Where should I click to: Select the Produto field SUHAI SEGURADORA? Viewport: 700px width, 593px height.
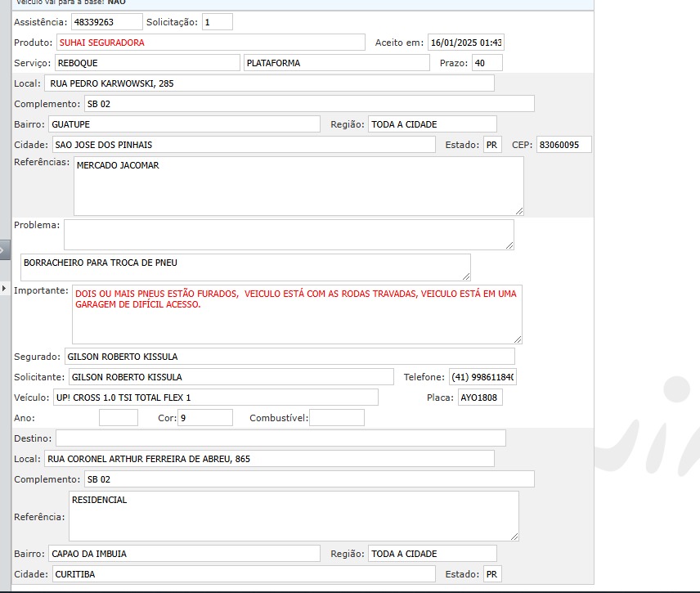(211, 43)
